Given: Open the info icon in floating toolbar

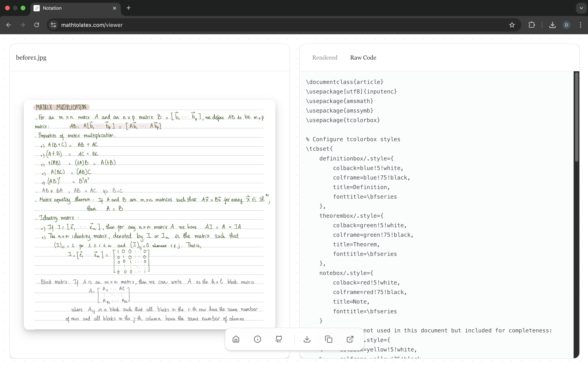Looking at the screenshot, I should pos(257,339).
